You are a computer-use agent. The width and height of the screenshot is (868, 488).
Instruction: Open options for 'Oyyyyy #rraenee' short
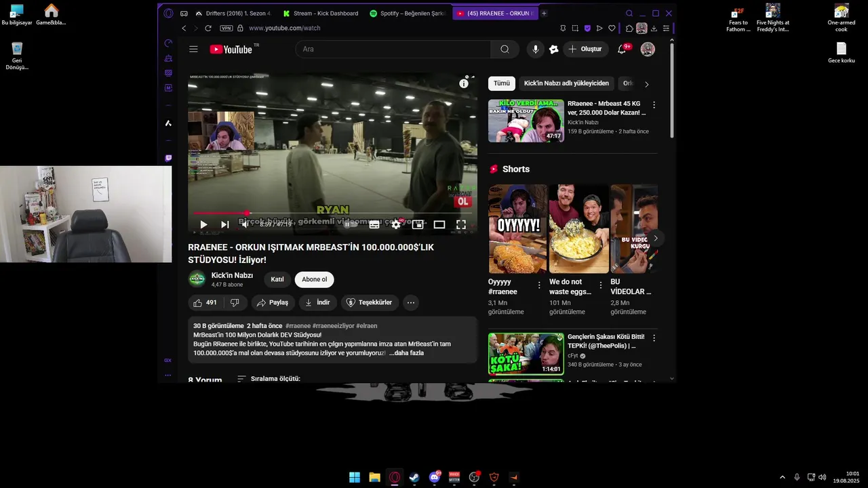point(539,285)
